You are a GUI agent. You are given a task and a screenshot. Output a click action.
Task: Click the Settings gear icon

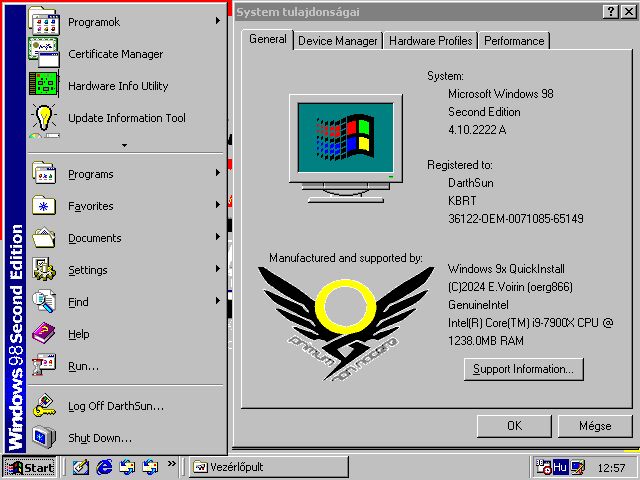tap(44, 269)
